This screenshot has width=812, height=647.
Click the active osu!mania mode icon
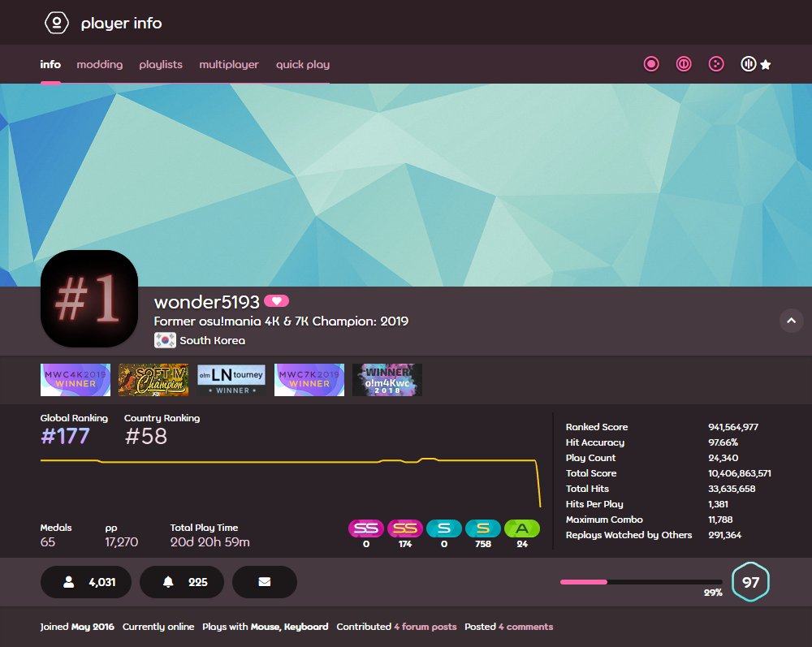748,63
